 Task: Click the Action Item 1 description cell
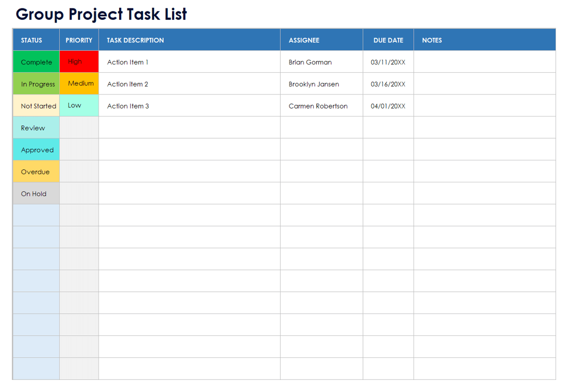click(x=189, y=62)
